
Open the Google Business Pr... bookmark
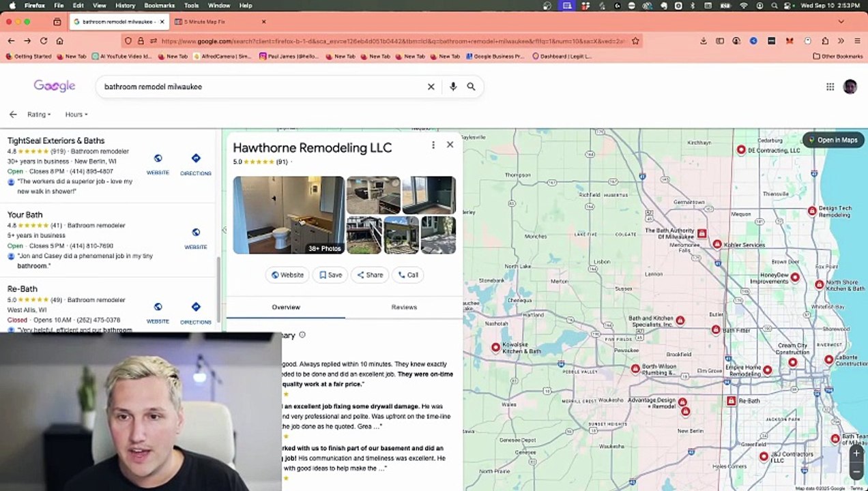pyautogui.click(x=494, y=56)
